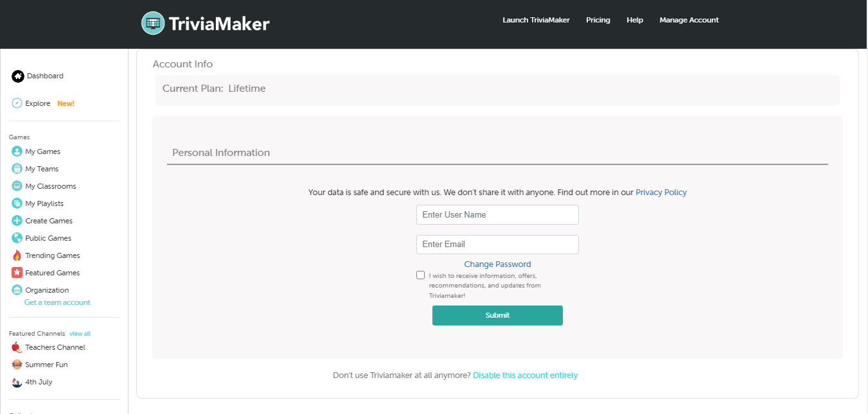Click the Enter User Name field
The width and height of the screenshot is (868, 414).
coord(497,215)
